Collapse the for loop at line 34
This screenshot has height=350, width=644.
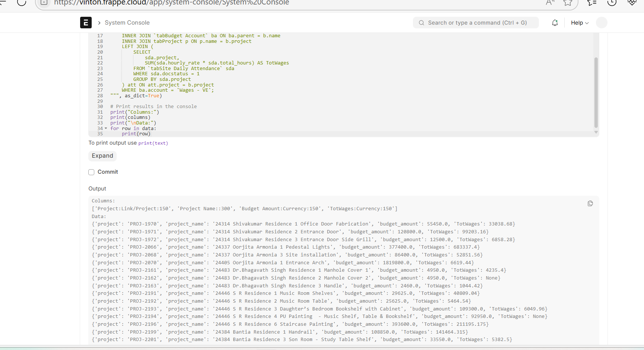point(106,129)
